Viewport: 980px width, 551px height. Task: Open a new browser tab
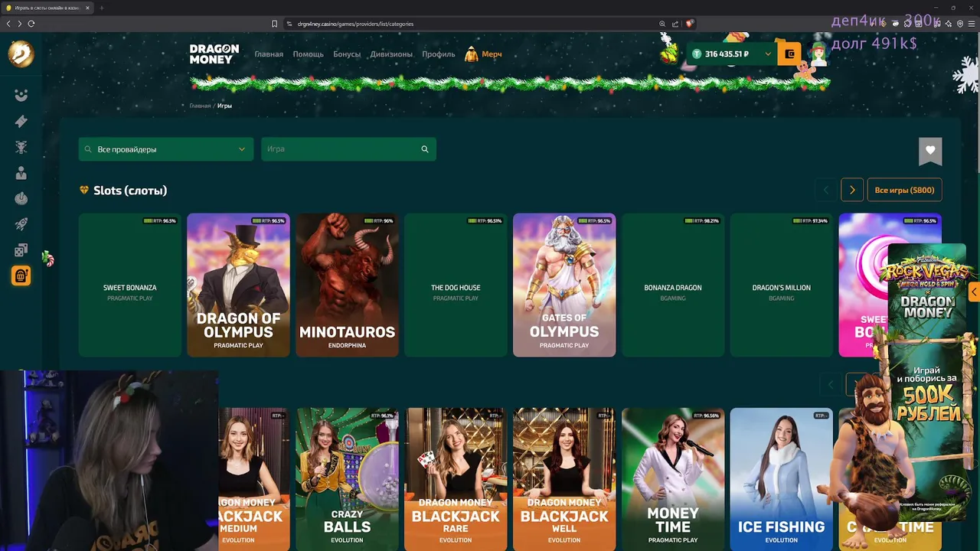(x=101, y=8)
